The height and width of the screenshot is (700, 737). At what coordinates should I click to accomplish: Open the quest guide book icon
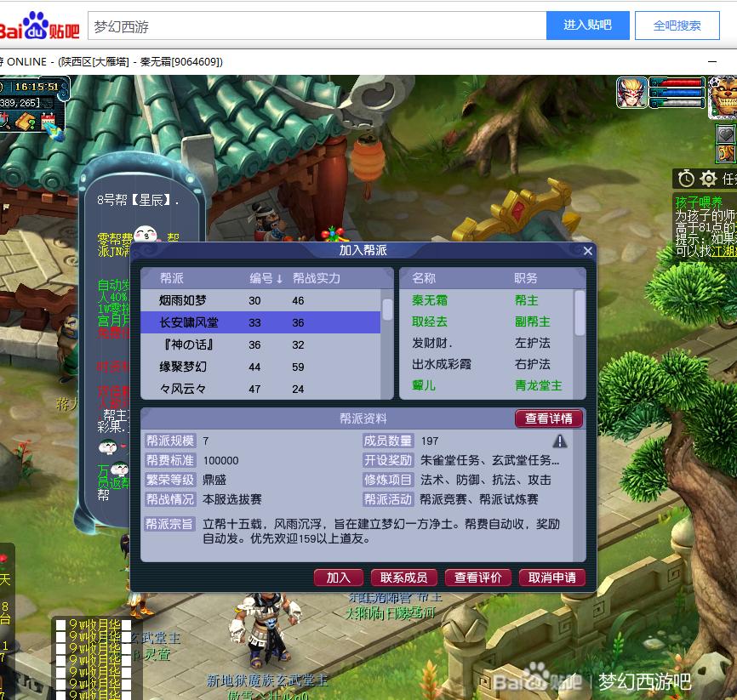coord(26,122)
